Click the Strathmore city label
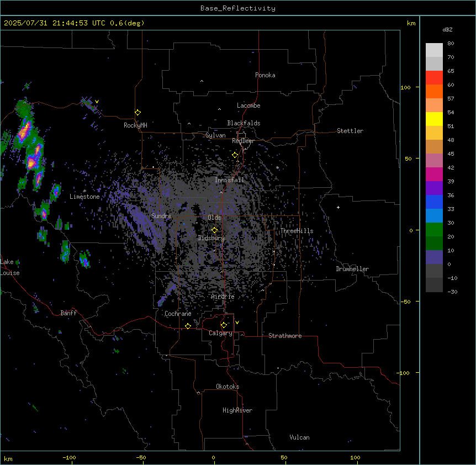The width and height of the screenshot is (476, 465). coord(285,336)
